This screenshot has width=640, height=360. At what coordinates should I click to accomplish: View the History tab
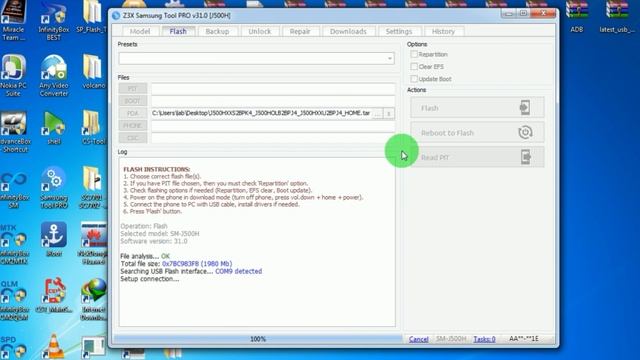pyautogui.click(x=443, y=31)
